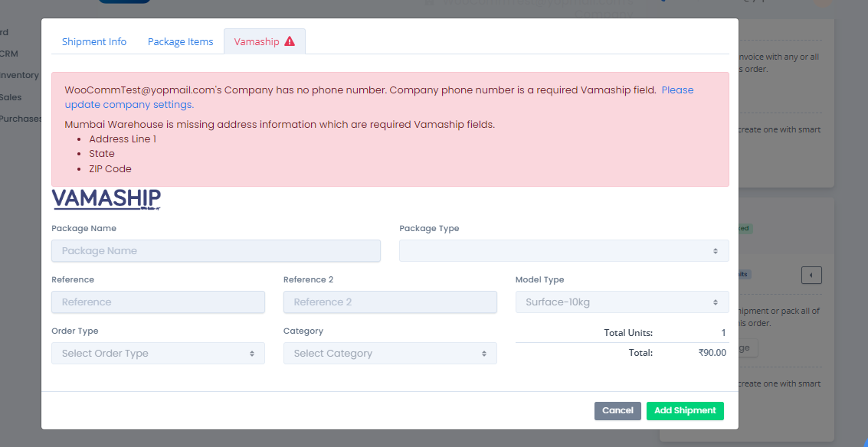The image size is (868, 447).
Task: Click the 'ZIP Code' item in the error list
Action: click(x=110, y=168)
